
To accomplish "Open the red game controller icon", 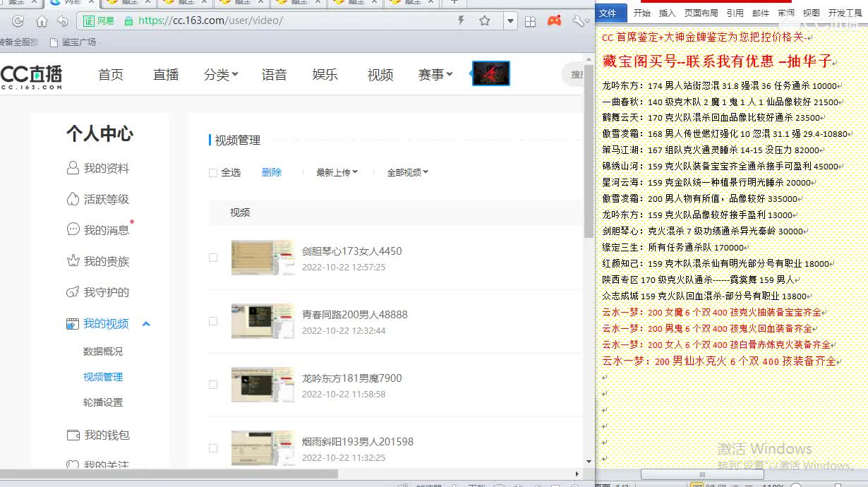I will click(x=555, y=20).
